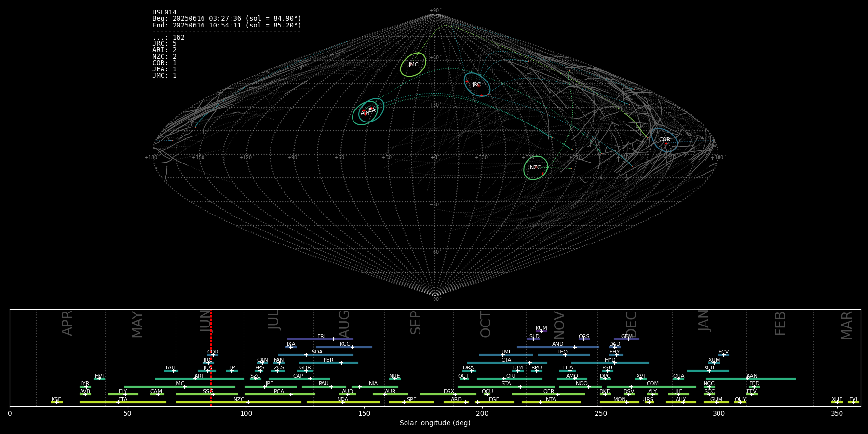Click the GEM shower label in timeline
Viewport: 868px width, 434px height.
626,336
